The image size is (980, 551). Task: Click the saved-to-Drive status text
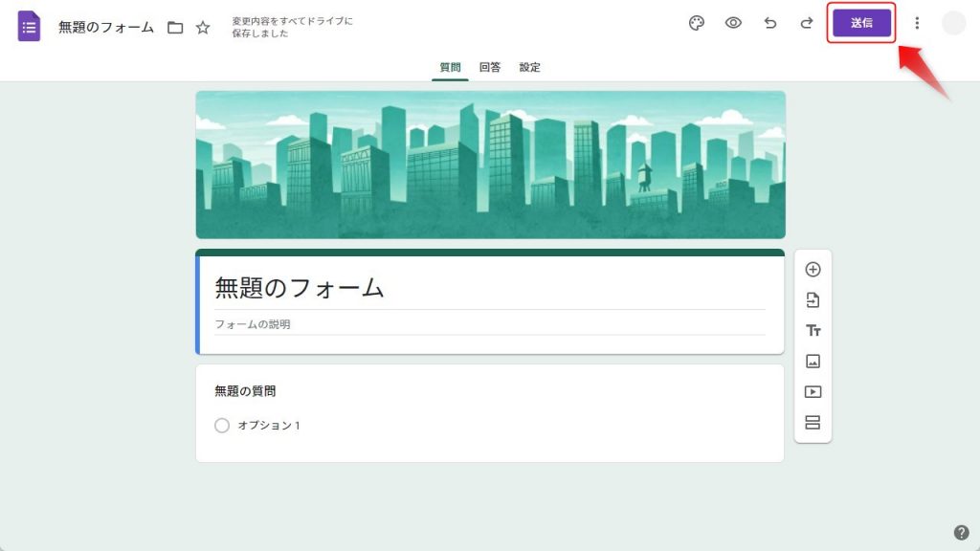pyautogui.click(x=292, y=27)
